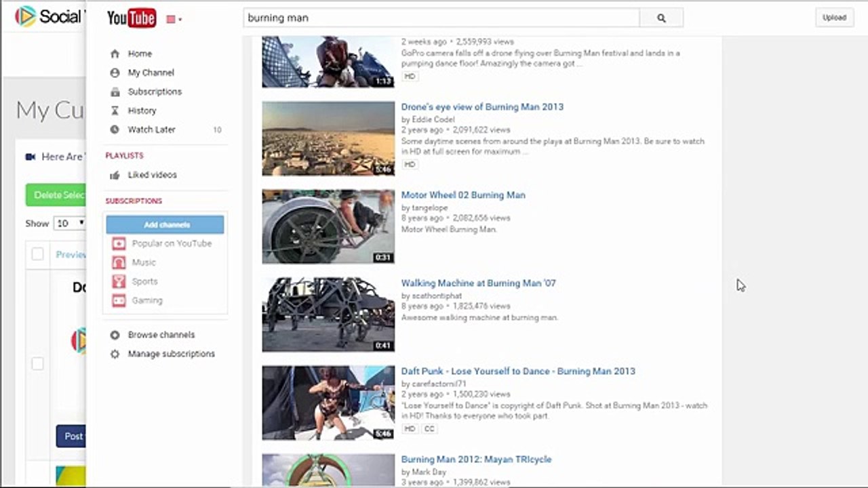This screenshot has height=488, width=868.
Task: Click the Gaming channel icon
Action: click(119, 300)
